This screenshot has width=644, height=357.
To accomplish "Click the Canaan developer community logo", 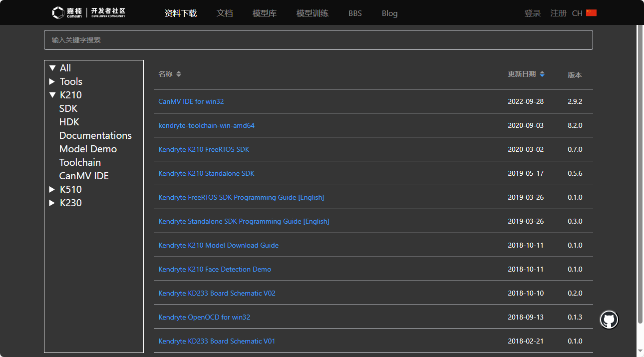I will tap(88, 13).
